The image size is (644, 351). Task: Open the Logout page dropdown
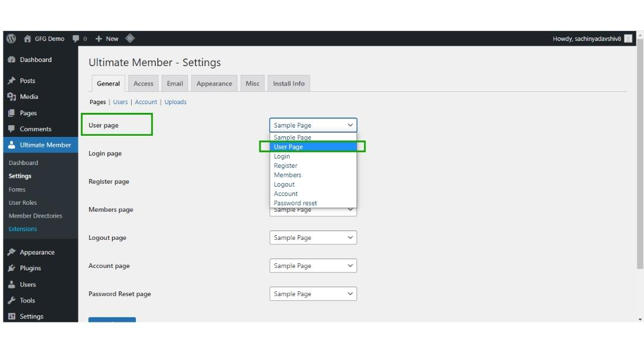point(313,238)
